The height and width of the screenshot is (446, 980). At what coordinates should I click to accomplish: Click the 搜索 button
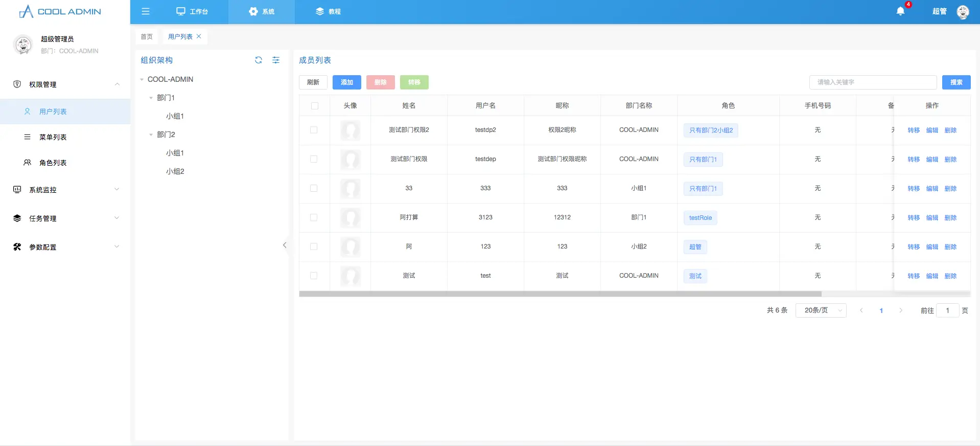[956, 82]
